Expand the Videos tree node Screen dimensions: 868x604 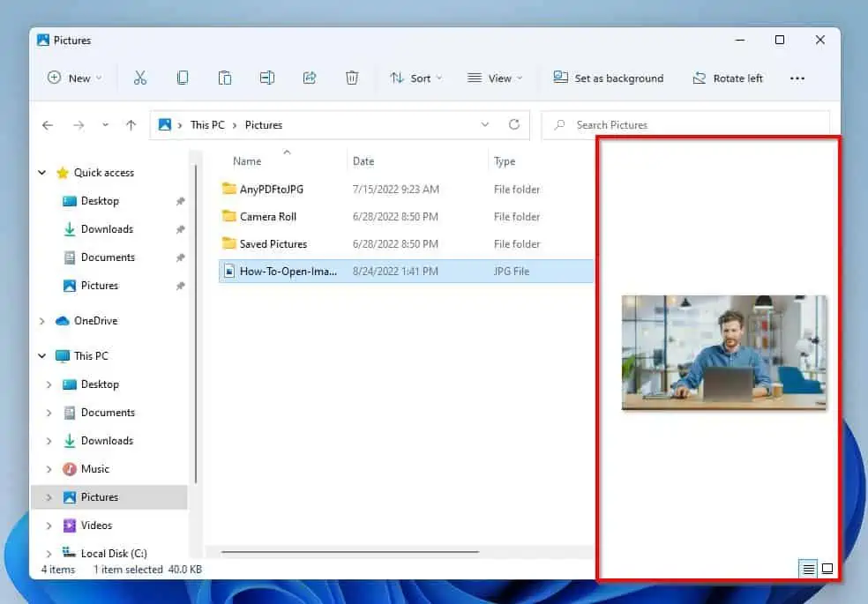click(x=49, y=526)
